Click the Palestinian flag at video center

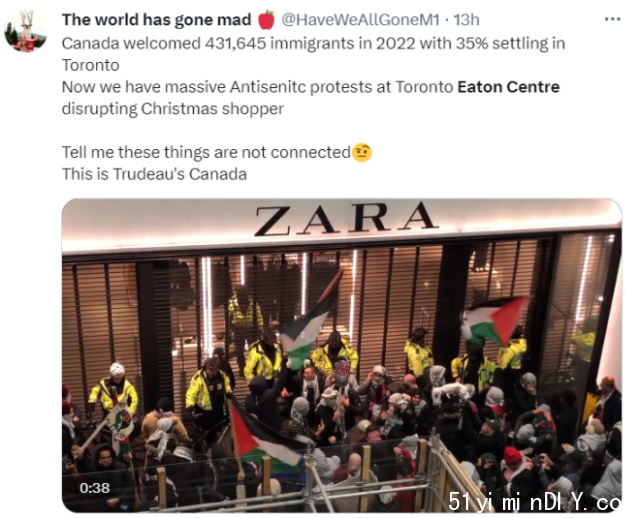[x=312, y=318]
